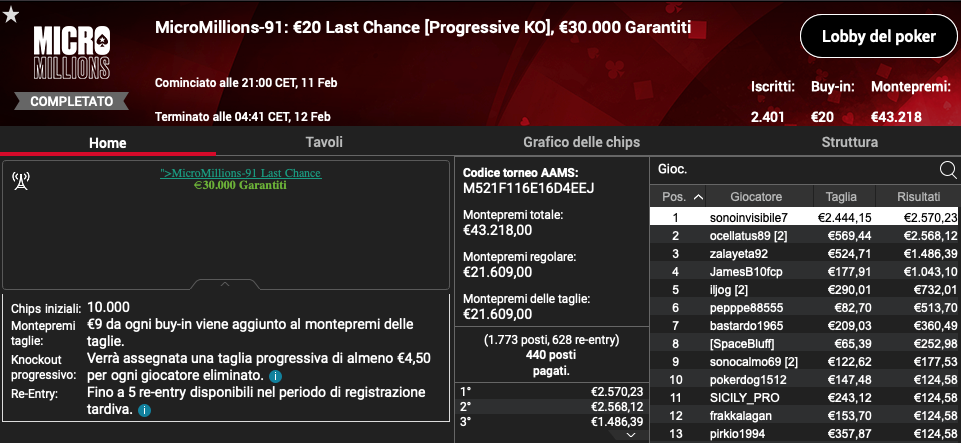Sort by the Pos. column arrow
Viewport: 961px width, 443px height.
(698, 197)
